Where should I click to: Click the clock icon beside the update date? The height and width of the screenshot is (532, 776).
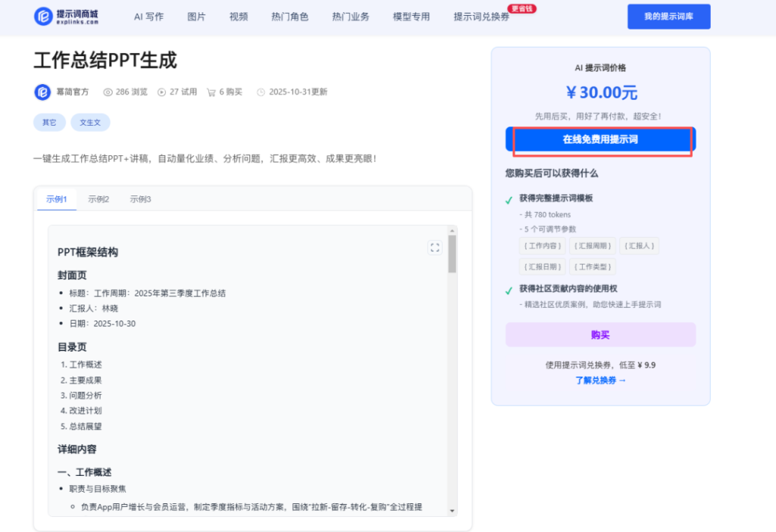[x=261, y=92]
